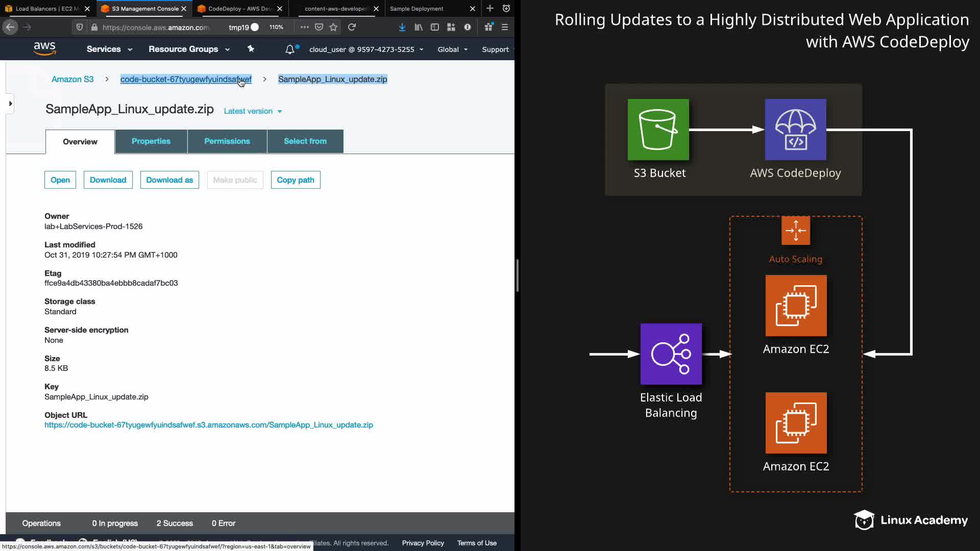Open the Firefox library icon
This screenshot has height=551, width=980.
point(419,27)
